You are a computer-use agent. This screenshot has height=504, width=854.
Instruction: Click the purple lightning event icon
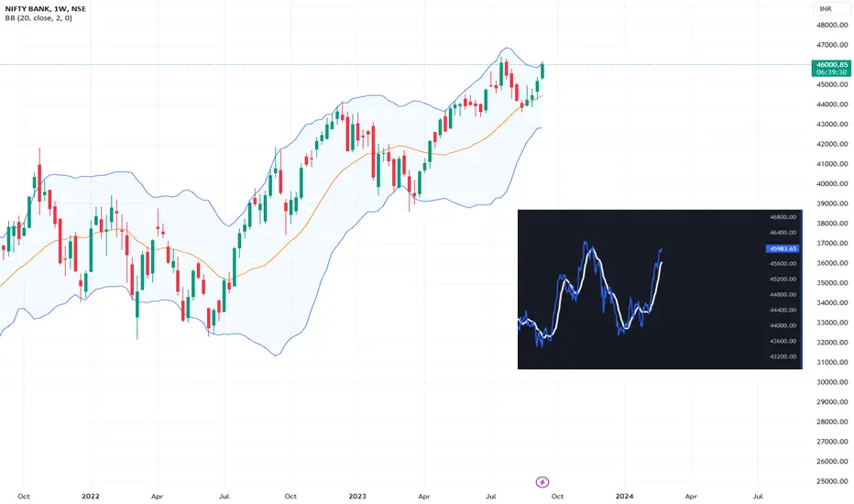pos(542,482)
